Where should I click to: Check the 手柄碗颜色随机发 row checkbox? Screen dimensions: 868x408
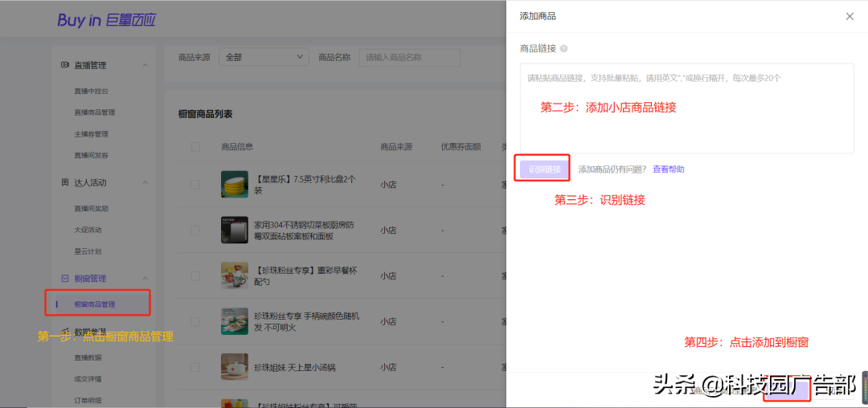pos(195,321)
